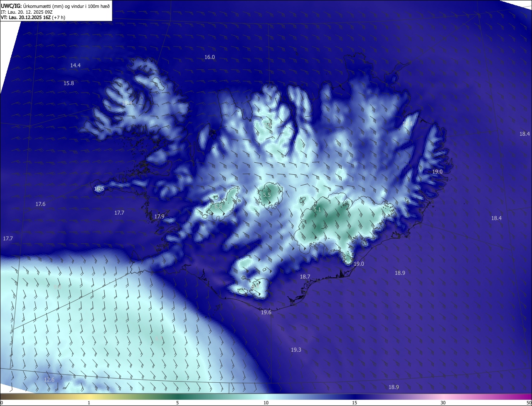Click the 14.4 value on the map
The width and height of the screenshot is (532, 406).
pos(75,66)
